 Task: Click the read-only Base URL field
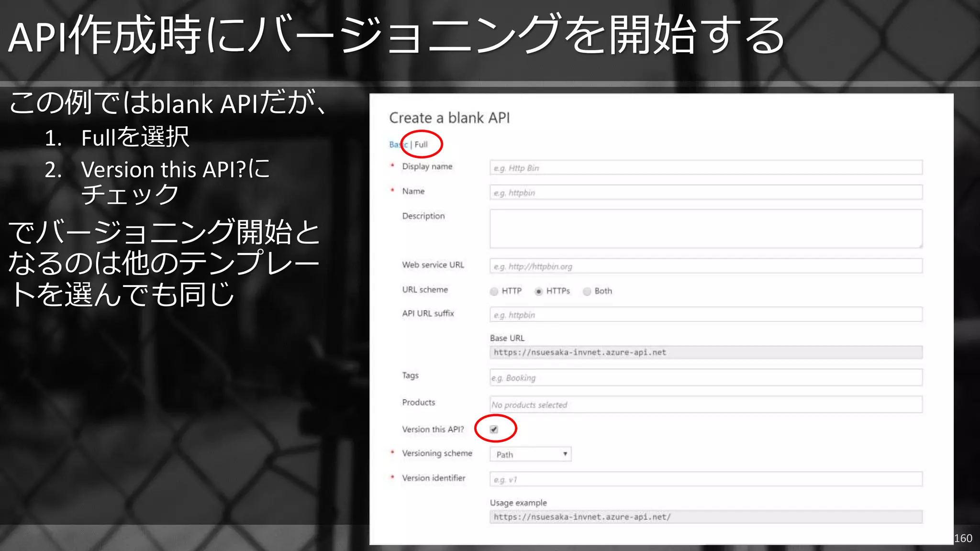coord(706,353)
